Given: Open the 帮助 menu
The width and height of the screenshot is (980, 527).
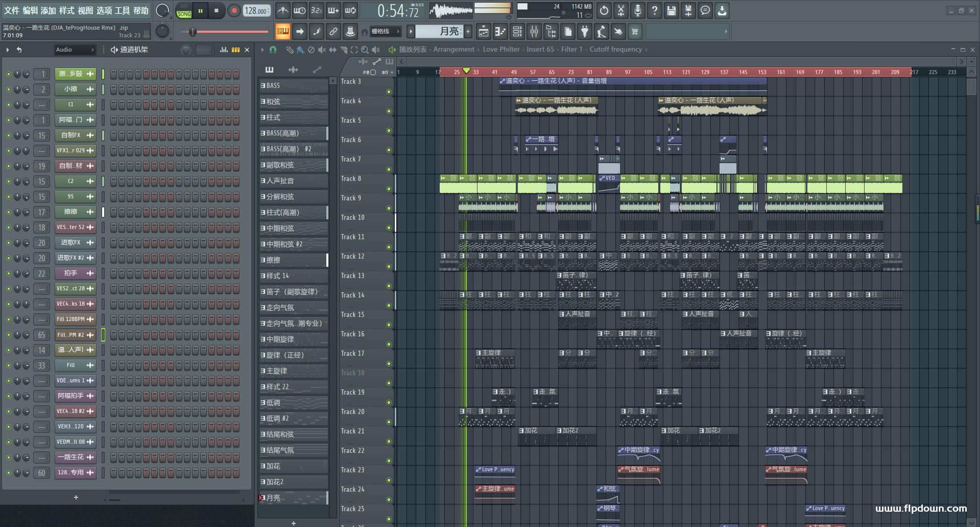Looking at the screenshot, I should pyautogui.click(x=141, y=10).
